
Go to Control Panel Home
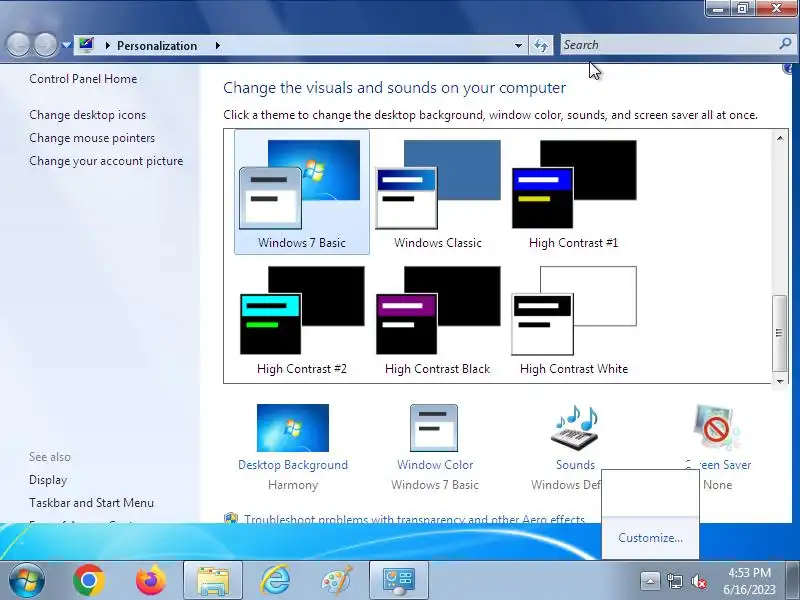83,79
